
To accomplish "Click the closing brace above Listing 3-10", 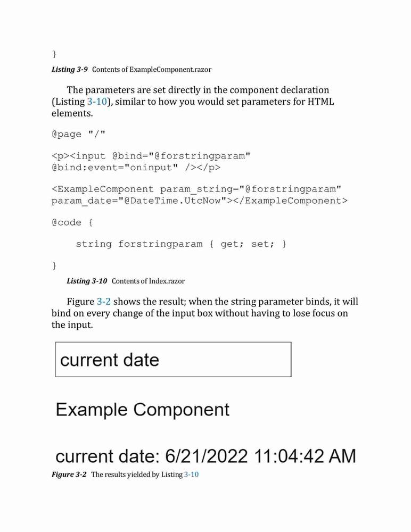I will [54, 265].
